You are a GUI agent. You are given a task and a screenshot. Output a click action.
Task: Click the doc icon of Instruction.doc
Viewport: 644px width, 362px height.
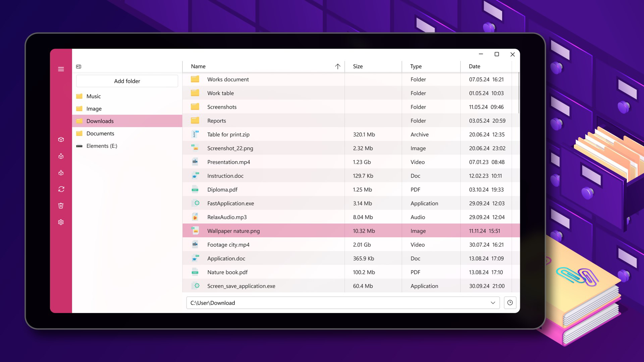point(195,175)
